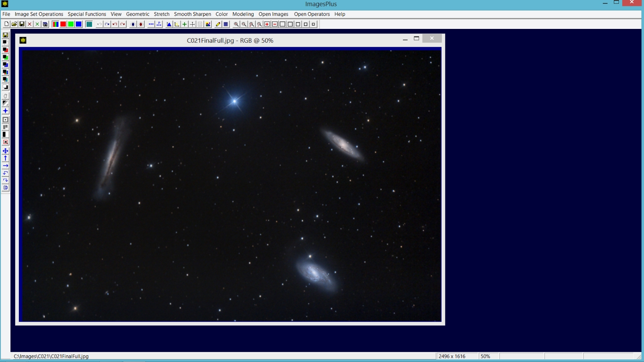
Task: Open the yellow curve graph icon
Action: (177, 24)
